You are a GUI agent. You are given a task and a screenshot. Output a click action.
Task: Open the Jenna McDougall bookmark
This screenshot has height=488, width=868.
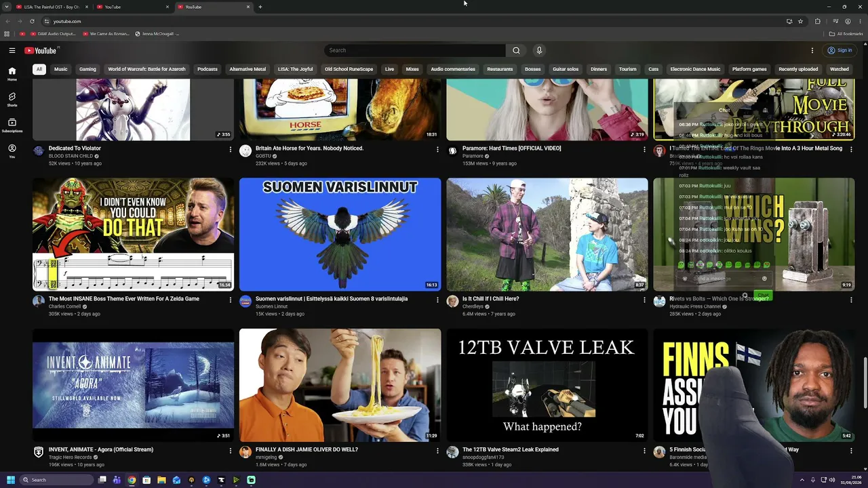click(157, 33)
